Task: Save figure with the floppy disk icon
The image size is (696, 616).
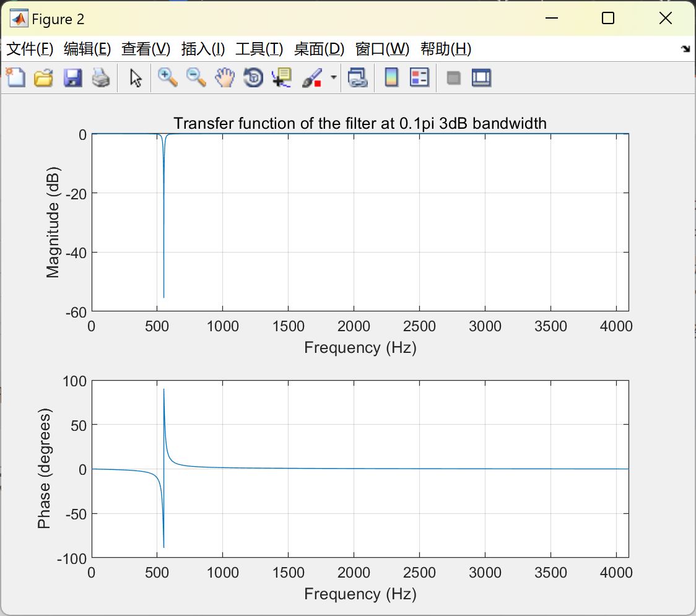Action: point(72,77)
